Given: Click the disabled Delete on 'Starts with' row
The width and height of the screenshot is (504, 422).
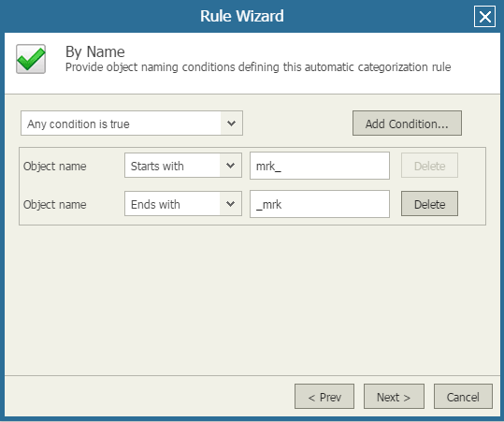Looking at the screenshot, I should [429, 166].
